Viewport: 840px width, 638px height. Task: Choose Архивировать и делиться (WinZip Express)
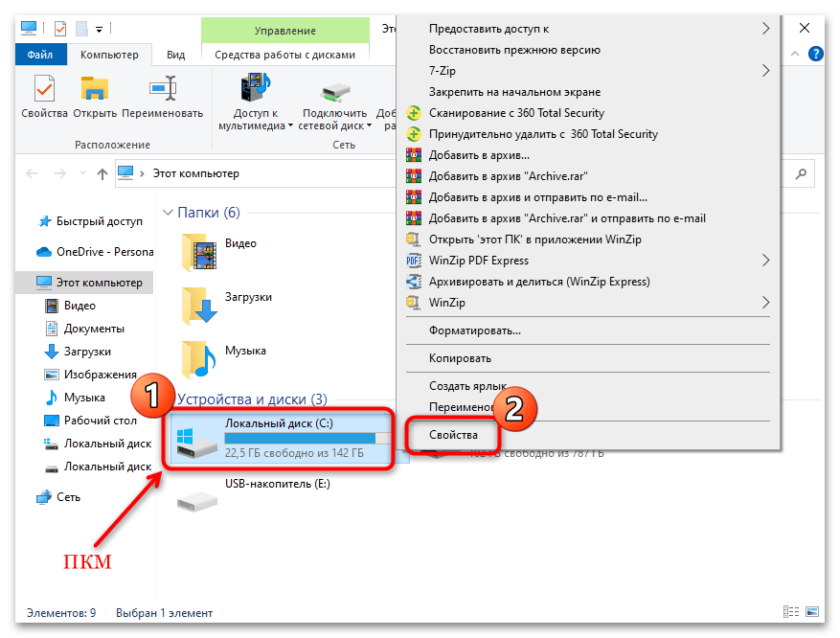(x=588, y=282)
